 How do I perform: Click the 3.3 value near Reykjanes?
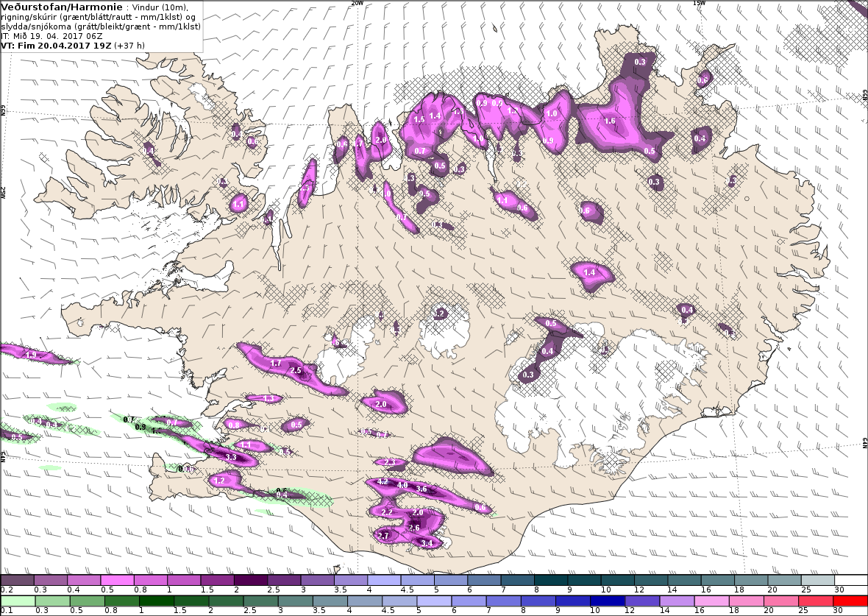pyautogui.click(x=232, y=458)
